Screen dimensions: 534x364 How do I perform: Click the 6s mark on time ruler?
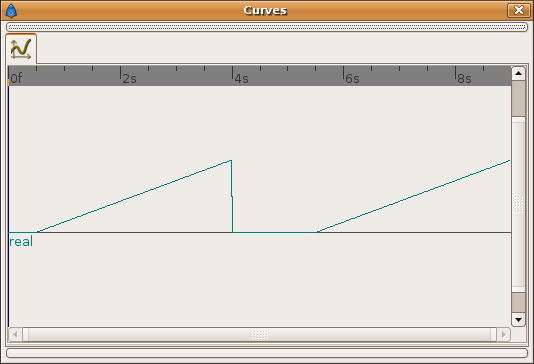tap(352, 79)
